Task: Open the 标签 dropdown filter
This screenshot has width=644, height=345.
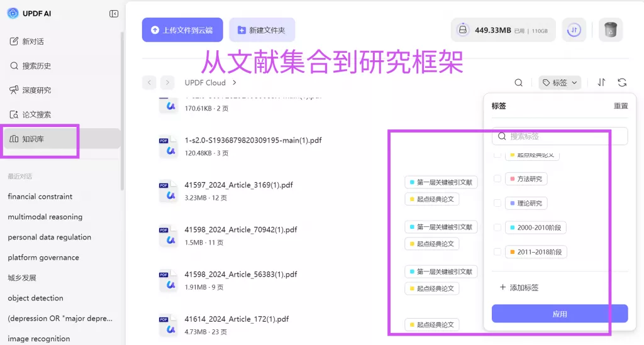Action: (559, 83)
